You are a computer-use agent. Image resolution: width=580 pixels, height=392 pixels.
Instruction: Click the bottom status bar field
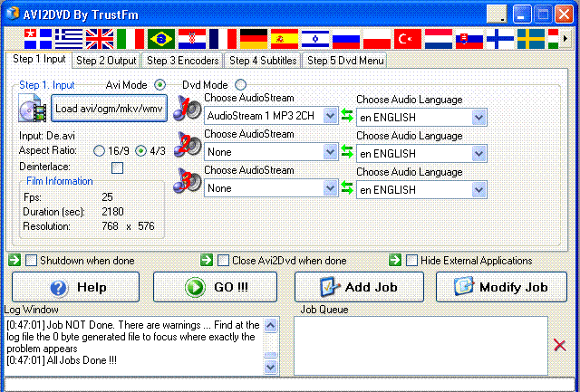pyautogui.click(x=290, y=384)
